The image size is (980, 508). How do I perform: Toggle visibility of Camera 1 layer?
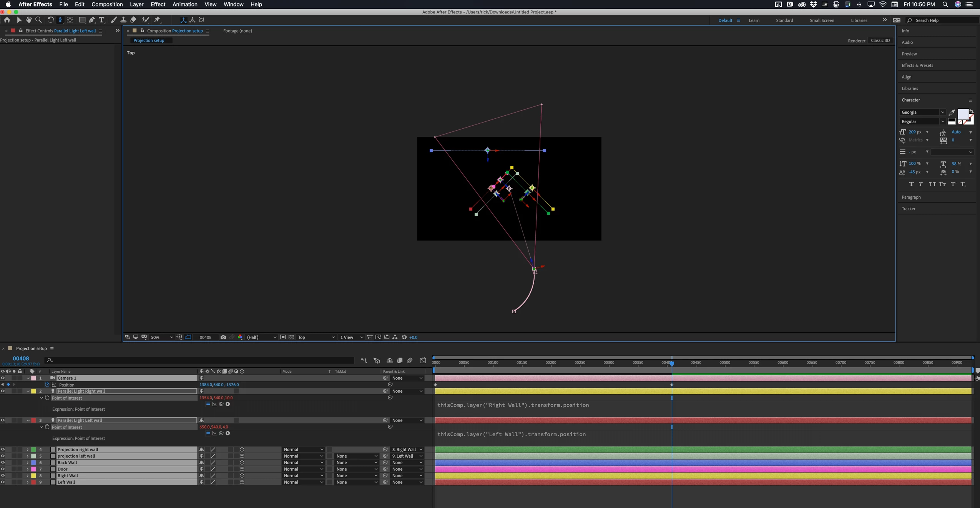(x=3, y=378)
